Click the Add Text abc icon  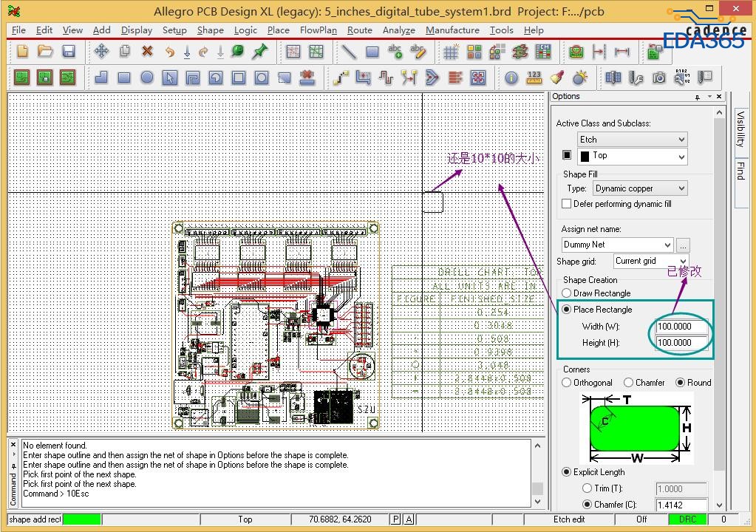[x=395, y=51]
